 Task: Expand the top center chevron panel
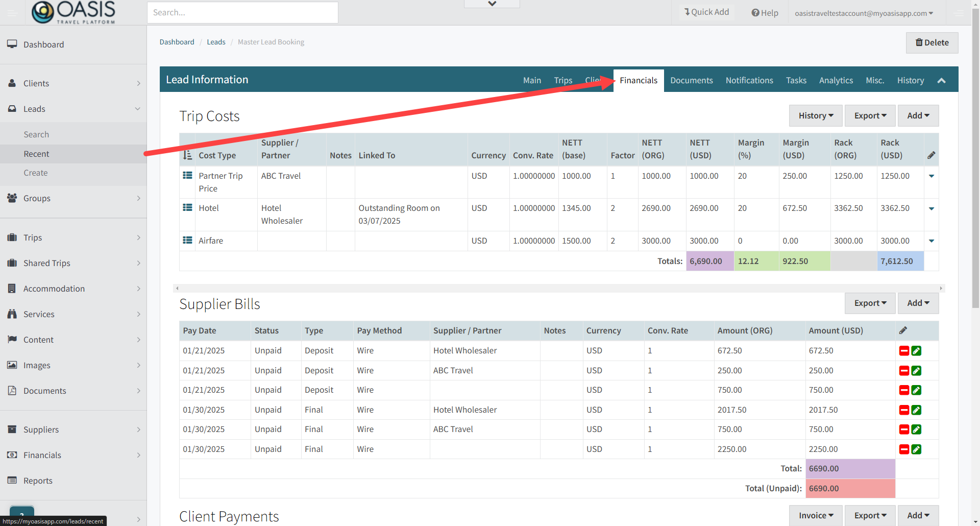(492, 4)
